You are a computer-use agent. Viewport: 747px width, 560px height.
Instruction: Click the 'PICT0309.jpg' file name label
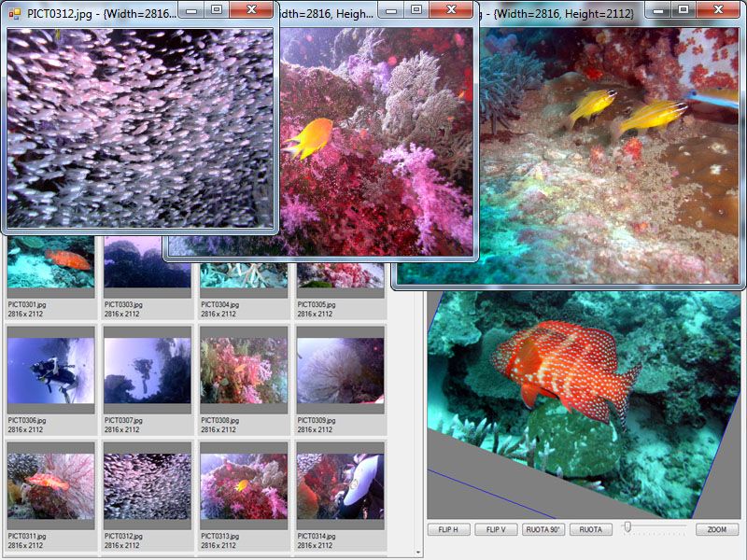point(317,421)
